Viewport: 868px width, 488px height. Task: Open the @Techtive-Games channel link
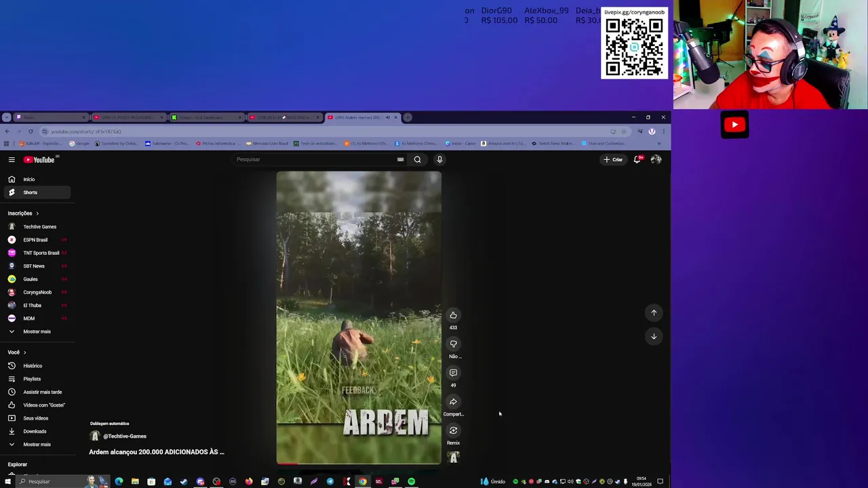(x=125, y=436)
